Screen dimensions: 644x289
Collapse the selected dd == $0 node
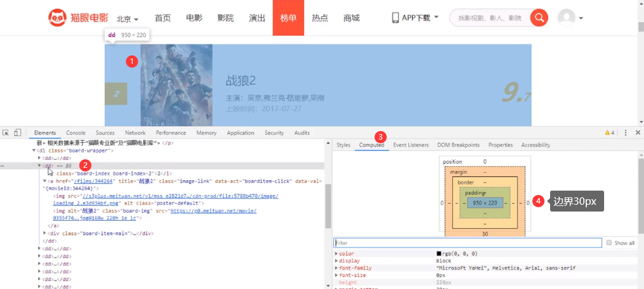click(x=40, y=165)
